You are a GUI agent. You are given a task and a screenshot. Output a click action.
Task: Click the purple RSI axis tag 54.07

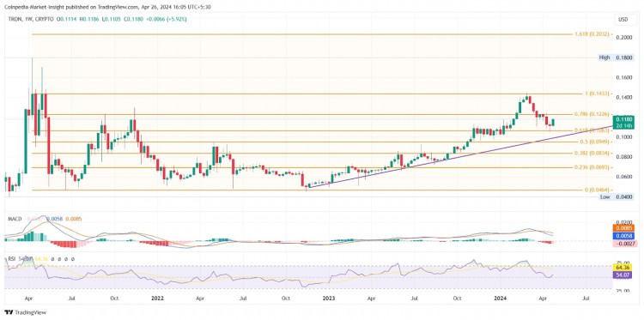[x=623, y=275]
